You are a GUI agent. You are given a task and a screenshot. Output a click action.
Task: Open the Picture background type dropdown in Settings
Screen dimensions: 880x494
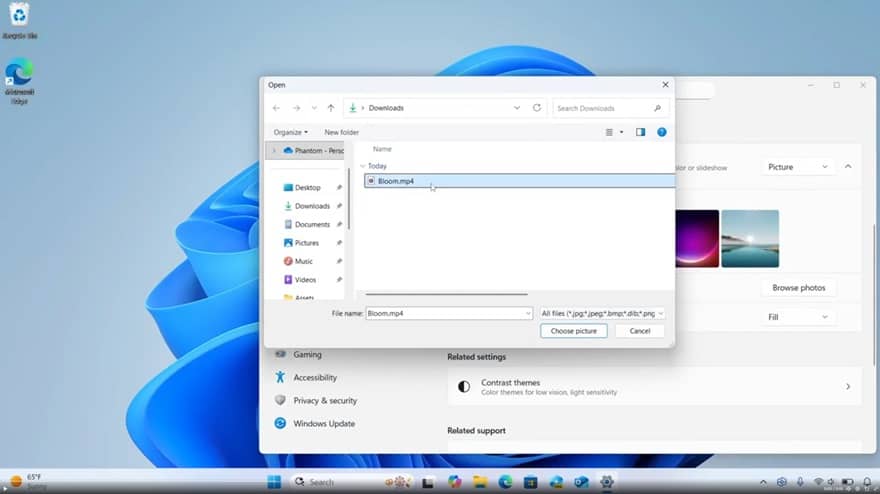pyautogui.click(x=798, y=167)
